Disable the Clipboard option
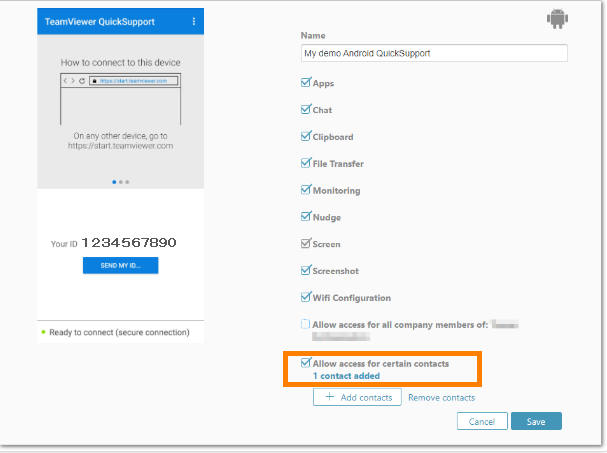607x453 pixels. click(306, 137)
